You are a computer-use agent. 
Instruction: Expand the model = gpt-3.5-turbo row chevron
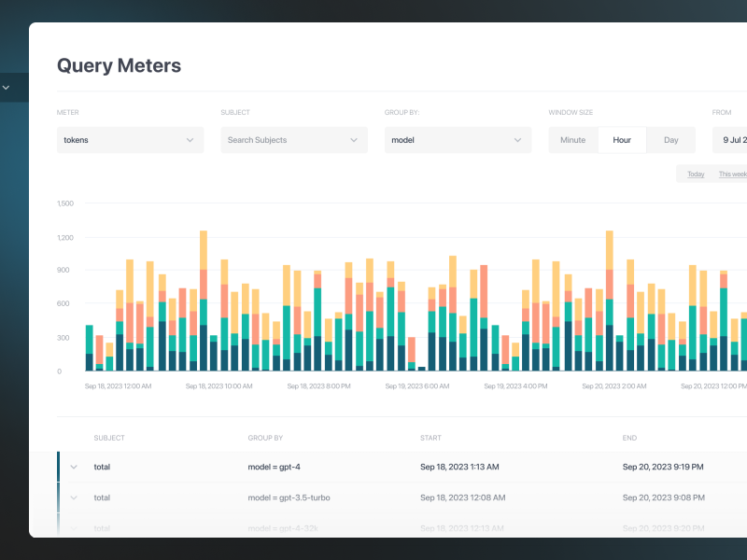click(74, 497)
